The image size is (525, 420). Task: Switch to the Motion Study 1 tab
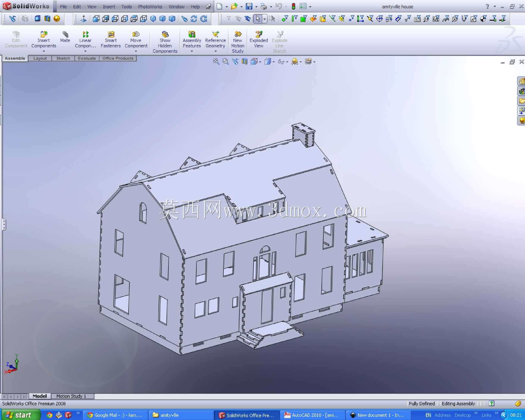point(71,396)
